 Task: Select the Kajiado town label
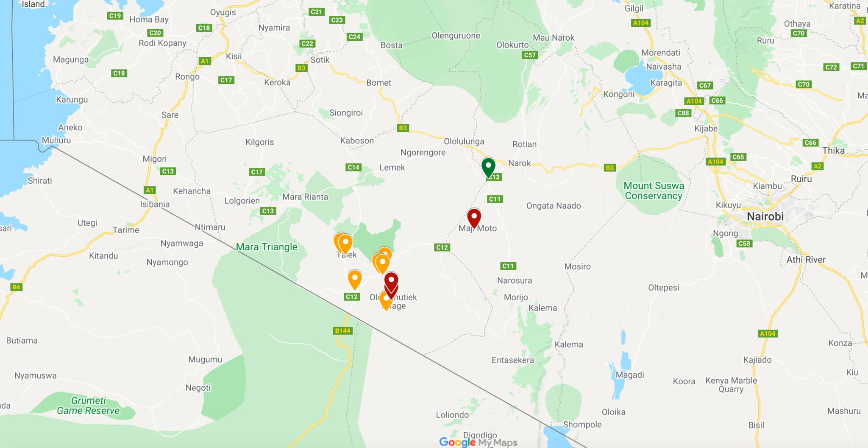pos(757,360)
